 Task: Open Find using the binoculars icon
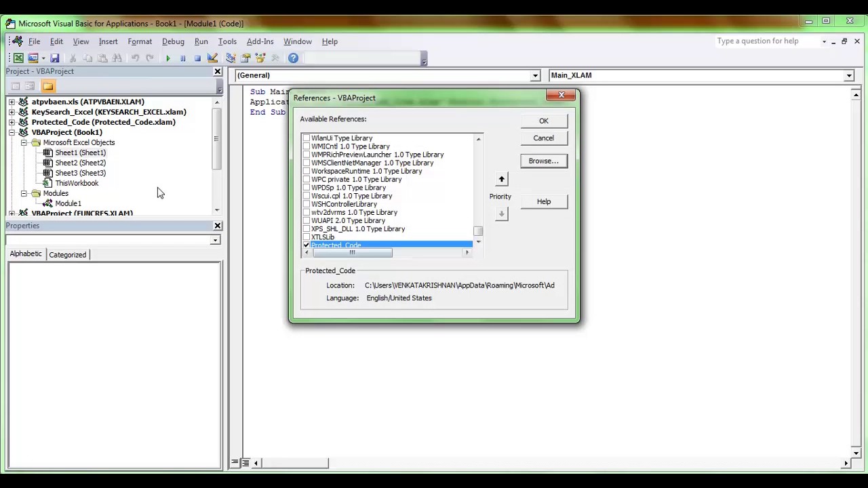(x=117, y=58)
